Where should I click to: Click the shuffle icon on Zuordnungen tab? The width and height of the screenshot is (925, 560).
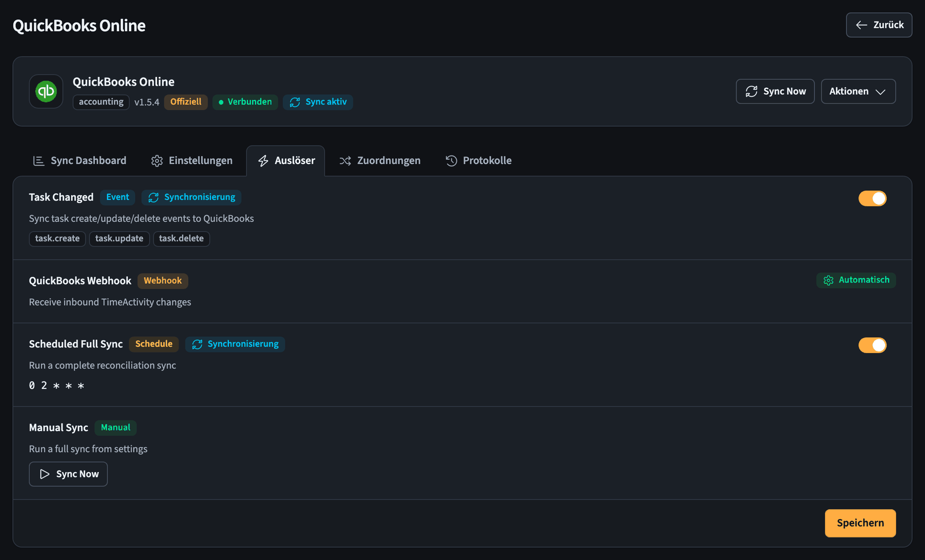[345, 161]
